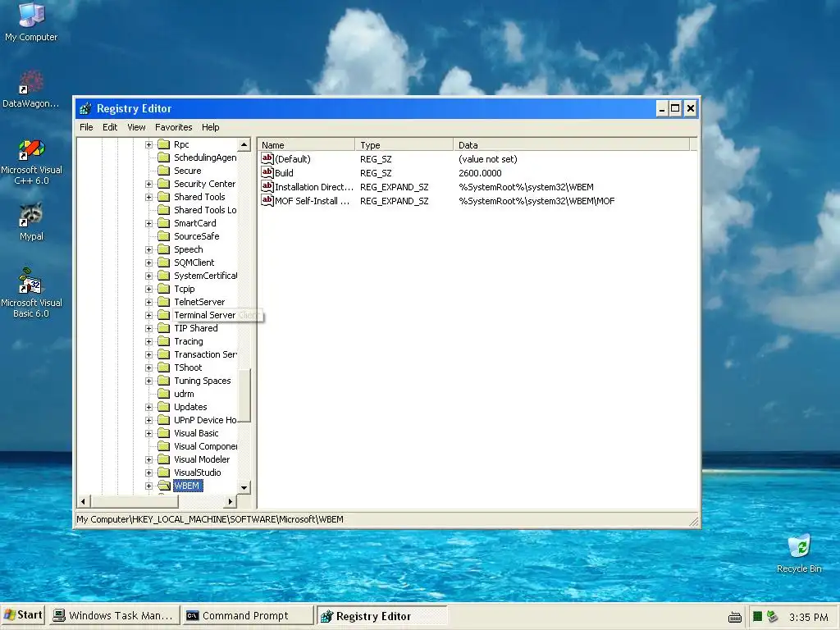Switch to Command Prompt taskbar button
840x630 pixels.
pyautogui.click(x=248, y=615)
